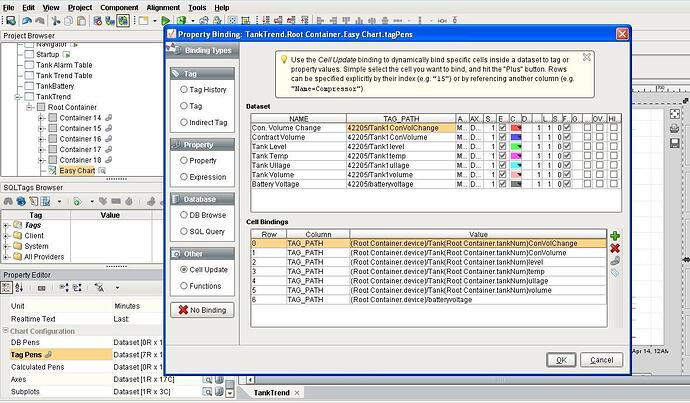Click the OK button in the binding dialog

pos(561,360)
